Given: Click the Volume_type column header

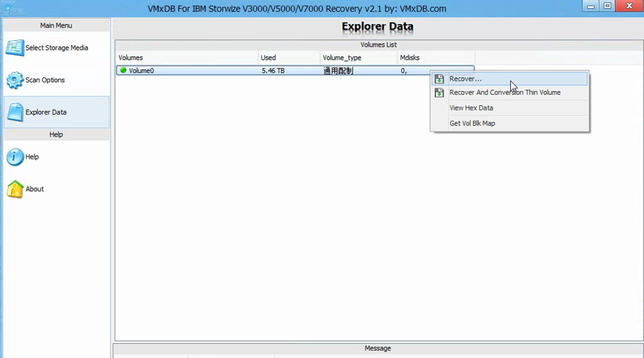Looking at the screenshot, I should [358, 57].
